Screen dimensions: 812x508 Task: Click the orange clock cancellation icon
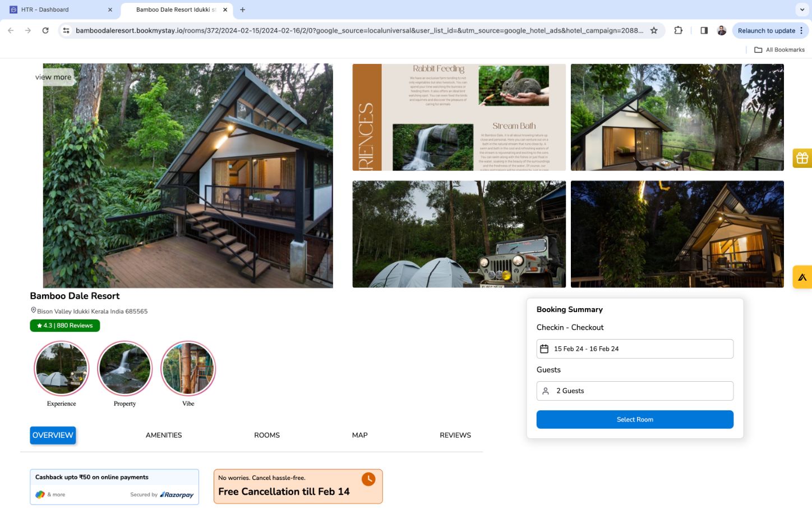[x=368, y=479]
